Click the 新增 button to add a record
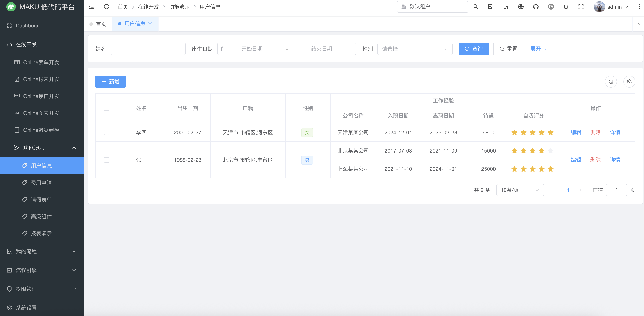Viewport: 644px width, 316px height. (110, 82)
